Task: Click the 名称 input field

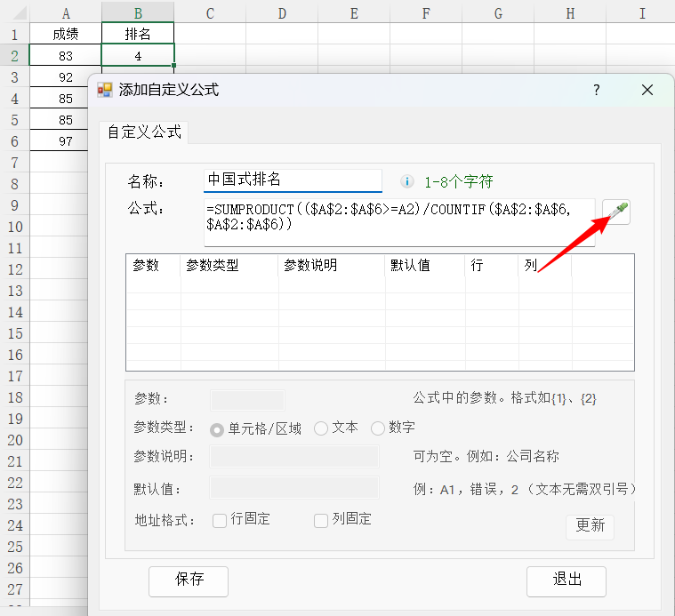Action: [x=293, y=180]
